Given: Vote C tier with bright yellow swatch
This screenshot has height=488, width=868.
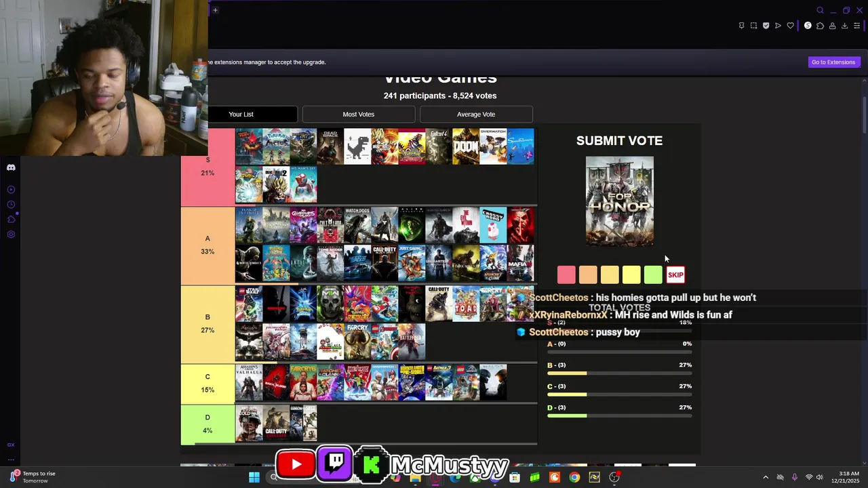Looking at the screenshot, I should tap(631, 274).
